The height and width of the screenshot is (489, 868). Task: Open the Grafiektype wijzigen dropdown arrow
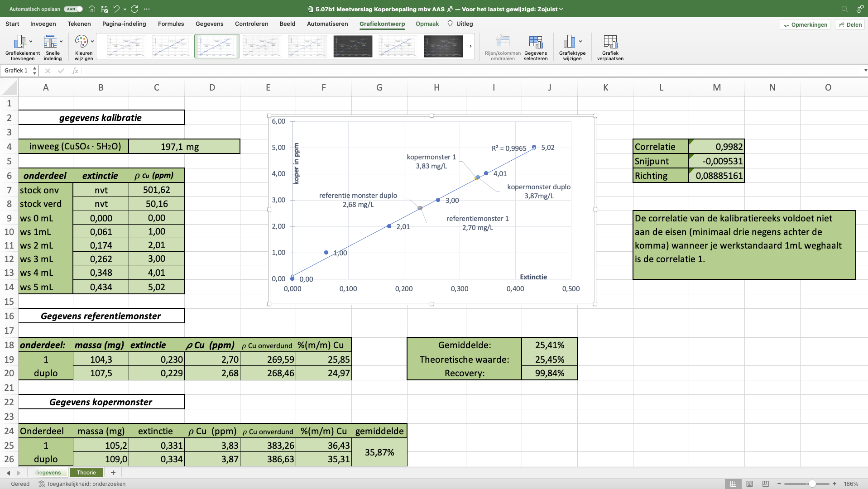tap(581, 41)
